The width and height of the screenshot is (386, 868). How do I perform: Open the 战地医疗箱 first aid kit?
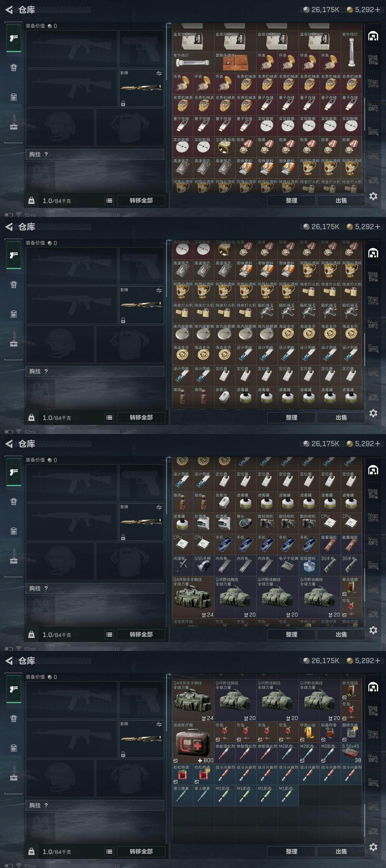(193, 743)
